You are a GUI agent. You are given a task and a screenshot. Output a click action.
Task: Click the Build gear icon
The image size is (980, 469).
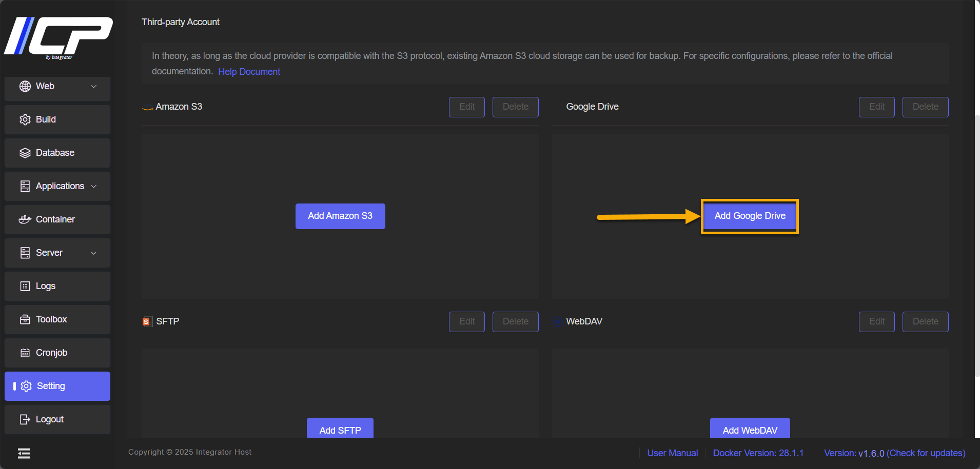point(25,119)
